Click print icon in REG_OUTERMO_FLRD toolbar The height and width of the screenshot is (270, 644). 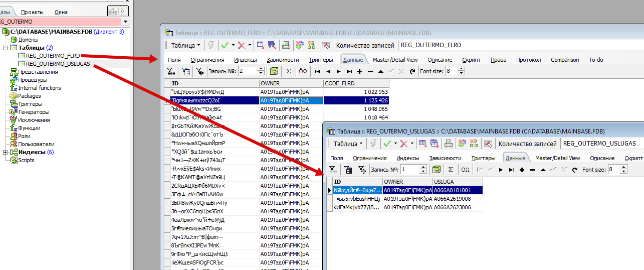point(286,45)
